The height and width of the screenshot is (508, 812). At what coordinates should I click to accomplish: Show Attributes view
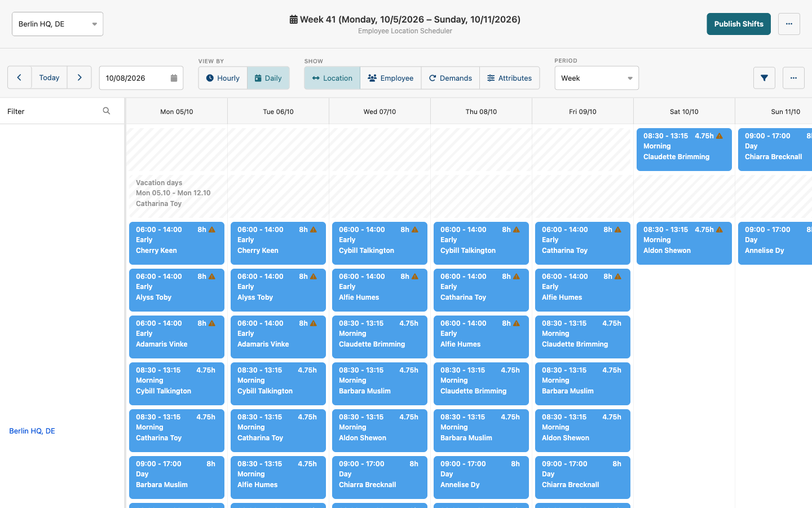[x=510, y=78]
